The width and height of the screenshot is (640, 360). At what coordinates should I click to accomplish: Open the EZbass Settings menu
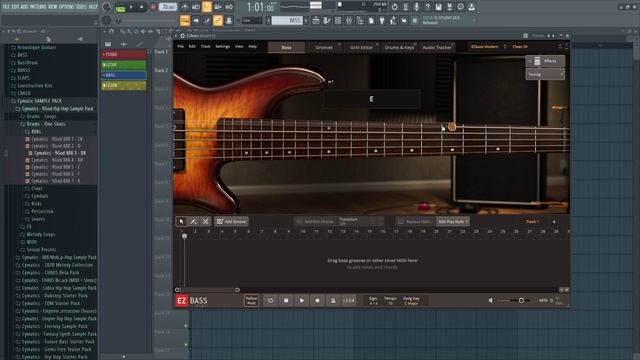(x=222, y=47)
